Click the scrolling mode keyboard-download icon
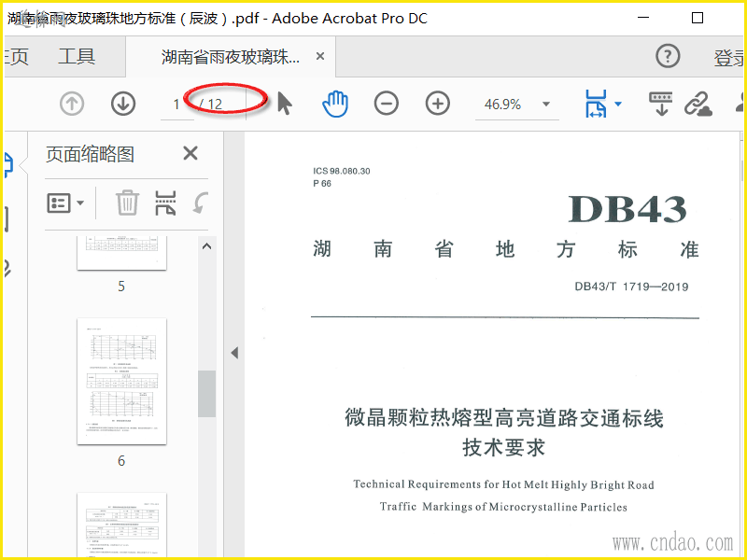This screenshot has height=560, width=747. [x=661, y=104]
